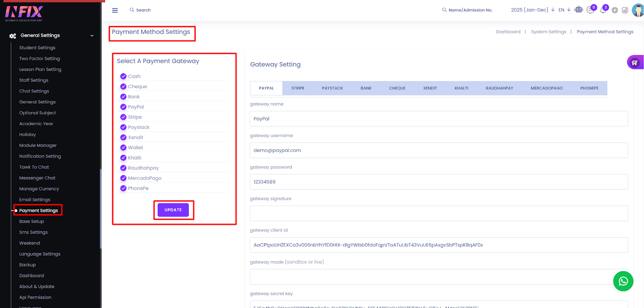Open the EN language dropdown
644x308 pixels.
[564, 10]
